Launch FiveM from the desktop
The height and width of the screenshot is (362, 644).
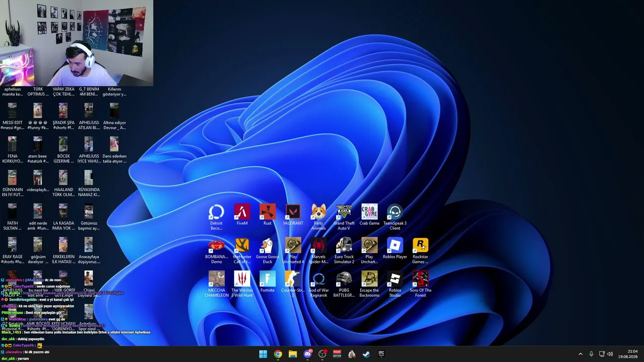pos(242,215)
